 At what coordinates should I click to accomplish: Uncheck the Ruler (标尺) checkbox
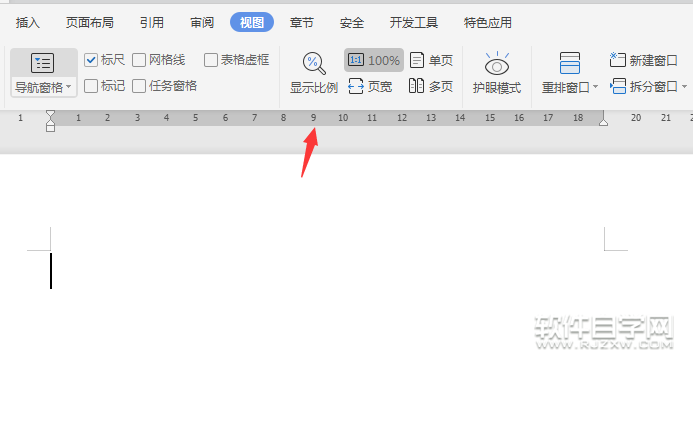coord(92,60)
